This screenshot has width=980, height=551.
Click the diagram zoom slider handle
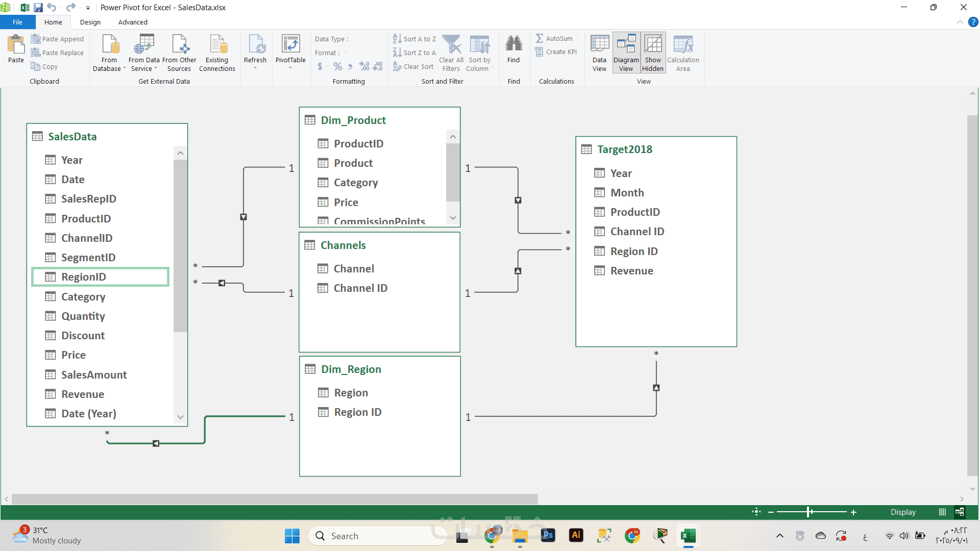(809, 512)
